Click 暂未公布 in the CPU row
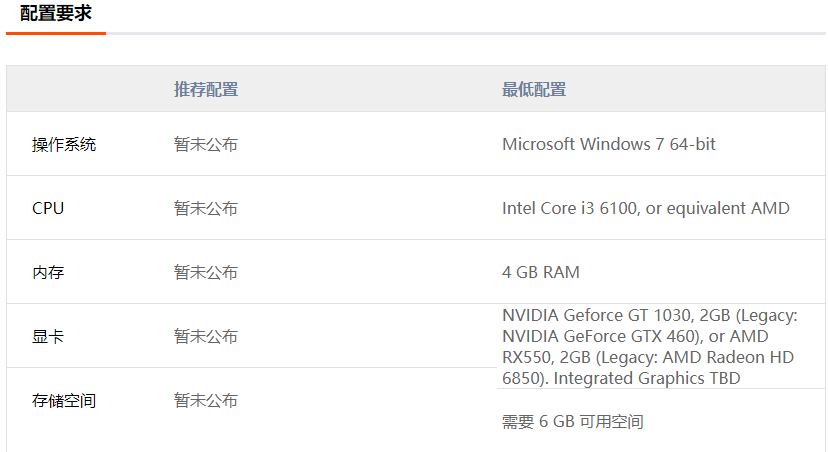828x452 pixels. tap(206, 208)
